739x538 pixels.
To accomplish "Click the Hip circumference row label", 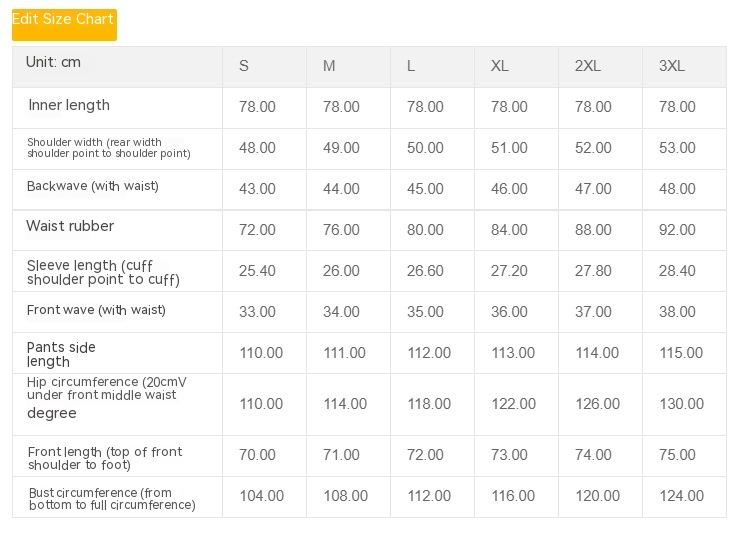I will [x=106, y=397].
